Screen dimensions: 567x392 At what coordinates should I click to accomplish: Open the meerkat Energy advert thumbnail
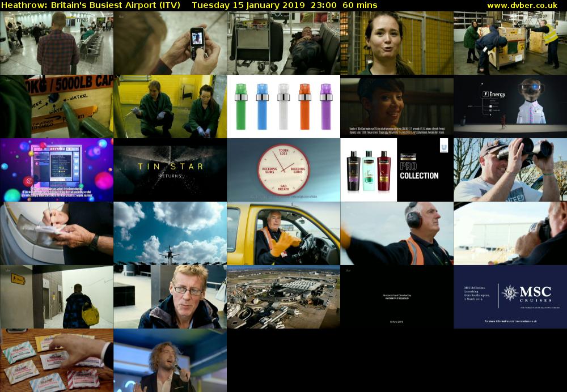[510, 106]
